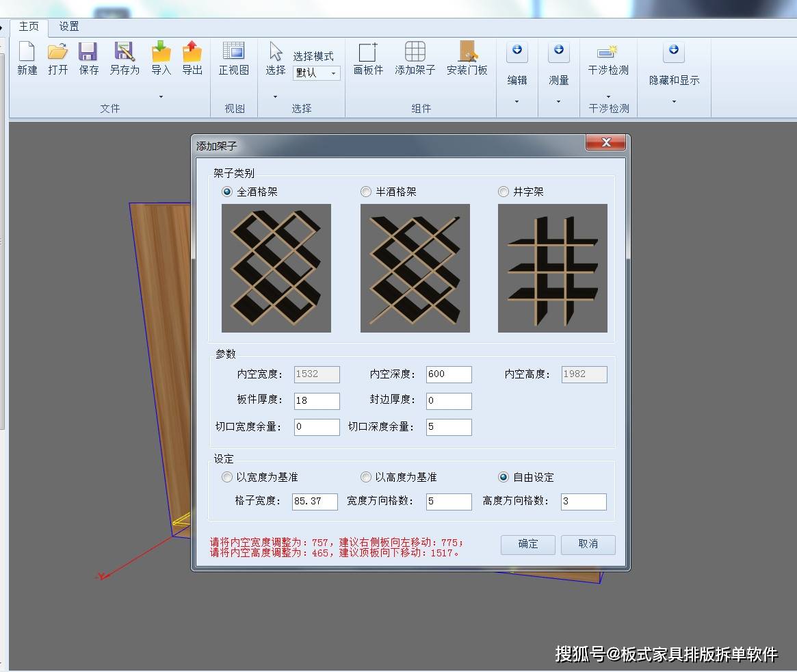Switch to 正视图 front view
The height and width of the screenshot is (672, 797).
pyautogui.click(x=233, y=52)
